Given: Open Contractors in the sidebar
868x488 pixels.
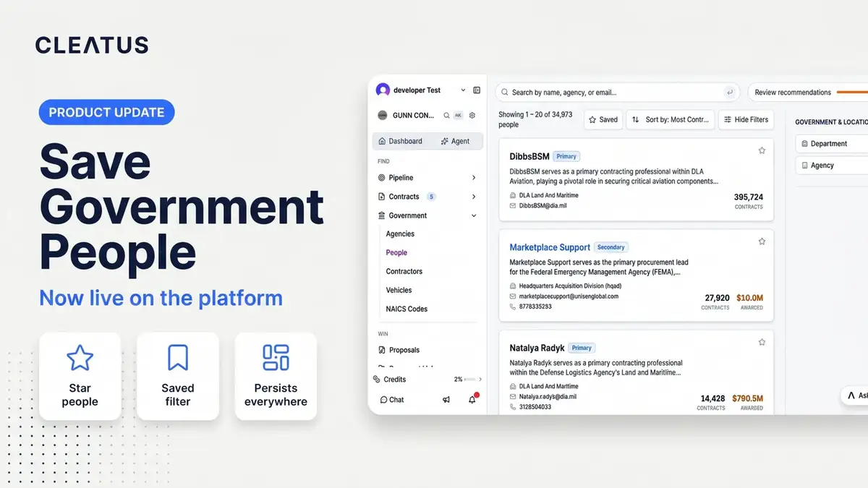Looking at the screenshot, I should [x=404, y=271].
